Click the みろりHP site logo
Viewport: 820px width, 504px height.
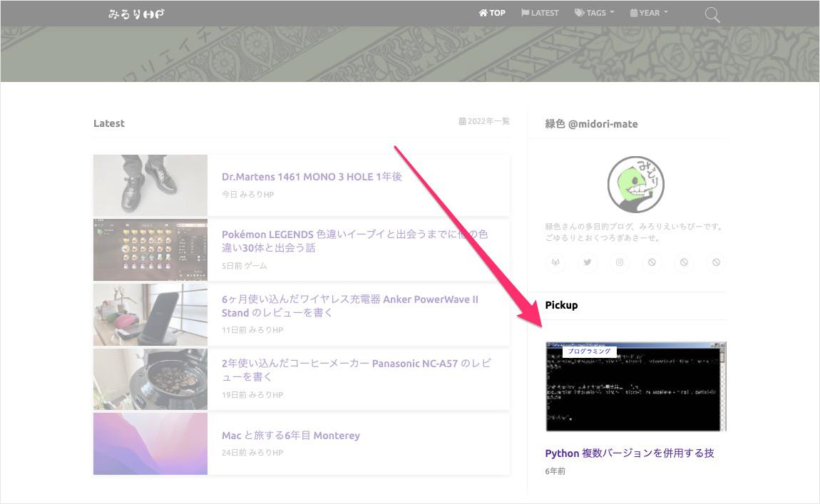[136, 14]
